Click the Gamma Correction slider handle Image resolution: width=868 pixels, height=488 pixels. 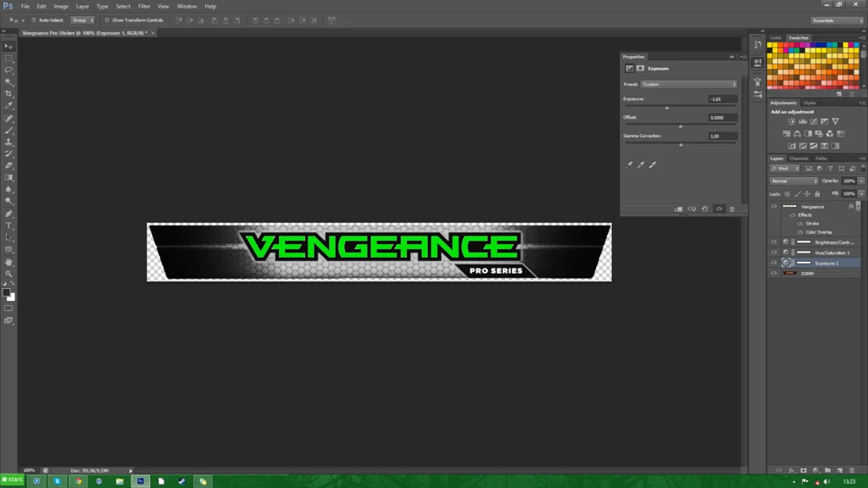click(x=681, y=145)
